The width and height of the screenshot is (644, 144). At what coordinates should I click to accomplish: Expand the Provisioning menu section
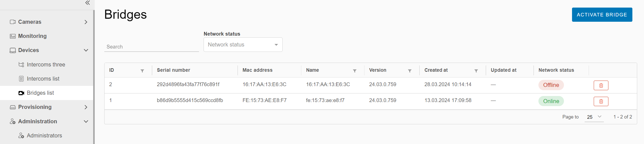pyautogui.click(x=86, y=107)
